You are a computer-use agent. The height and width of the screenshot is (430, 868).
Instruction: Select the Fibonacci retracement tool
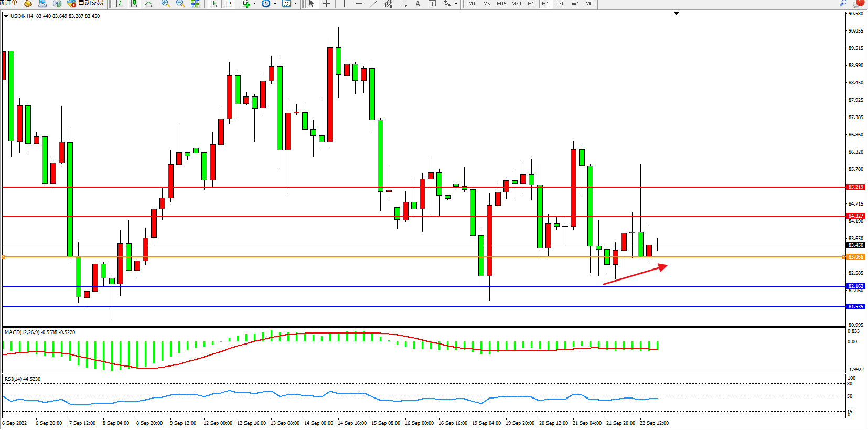(x=403, y=4)
